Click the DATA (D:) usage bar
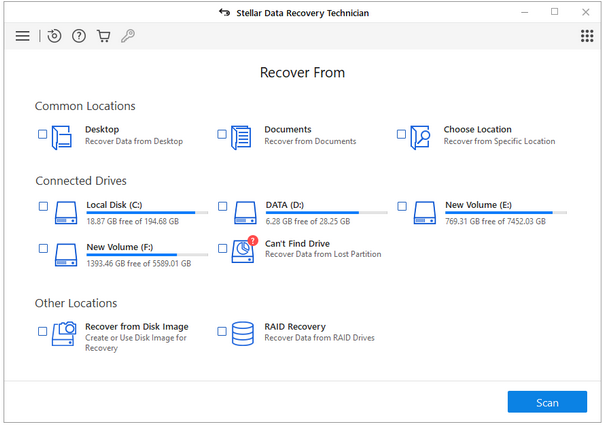The image size is (602, 425). (326, 212)
